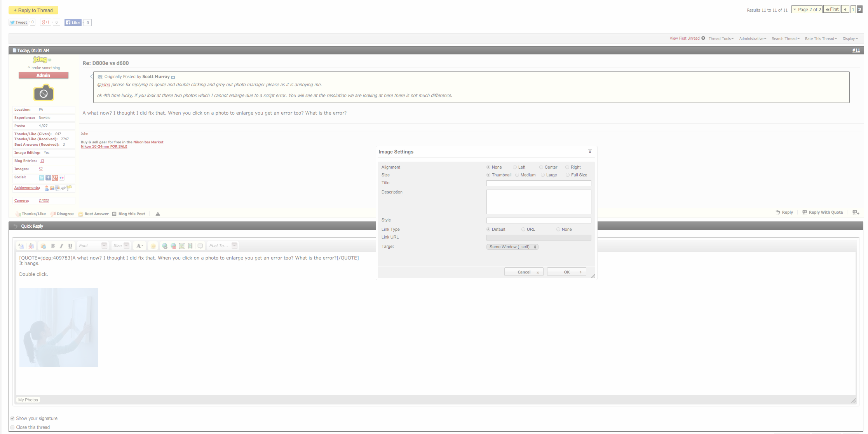Viewport: 868px width, 434px height.
Task: Click the insert link globe icon
Action: tap(165, 246)
